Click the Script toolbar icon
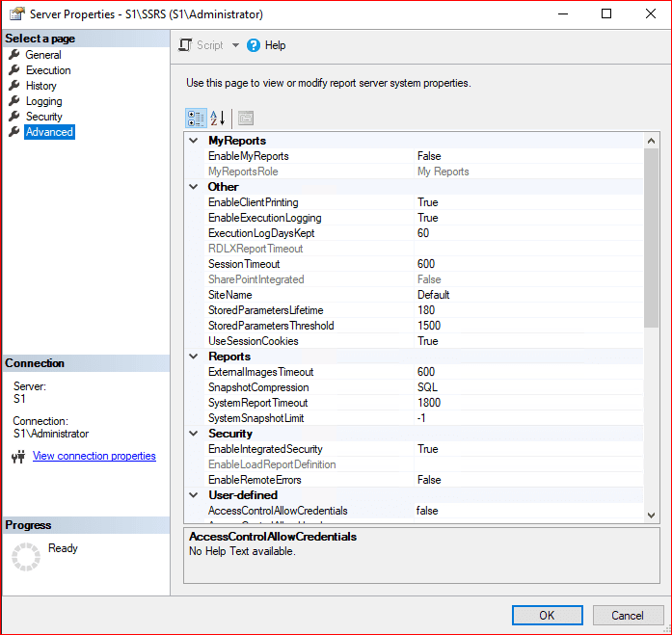Viewport: 672px width, 635px height. point(186,45)
